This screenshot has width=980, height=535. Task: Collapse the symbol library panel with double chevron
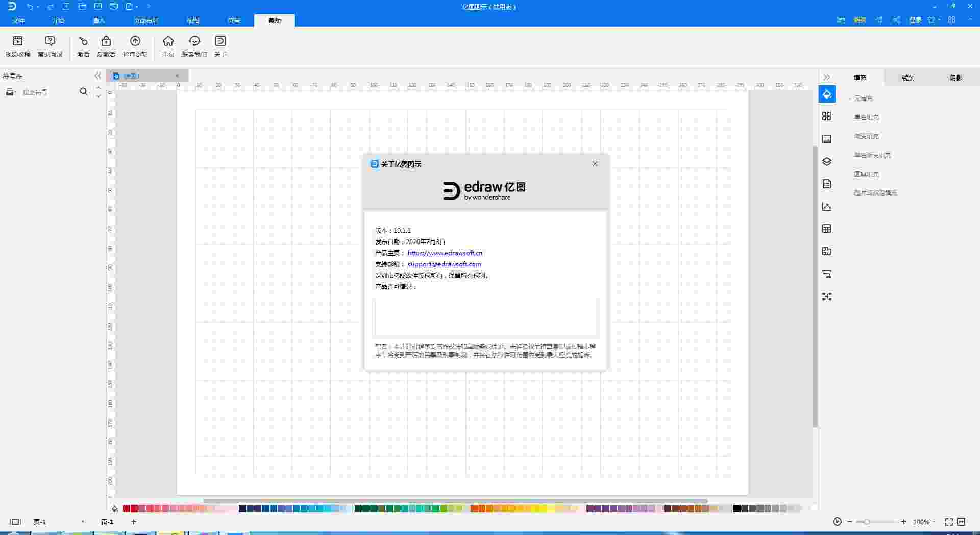click(x=98, y=76)
